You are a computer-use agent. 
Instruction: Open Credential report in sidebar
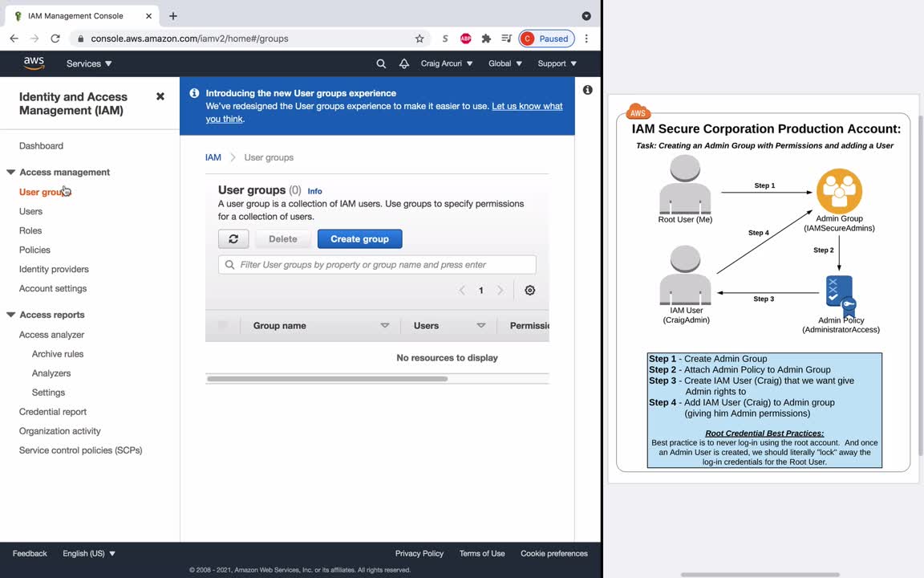52,412
